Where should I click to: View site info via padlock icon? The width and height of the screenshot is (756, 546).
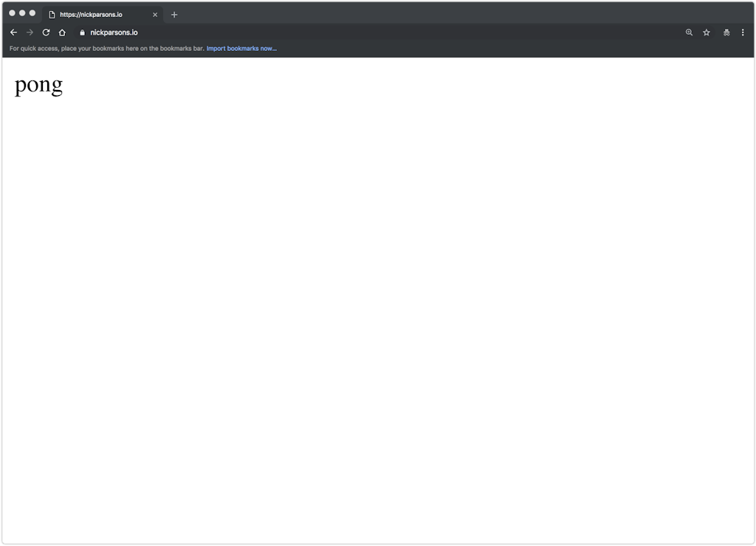point(82,32)
